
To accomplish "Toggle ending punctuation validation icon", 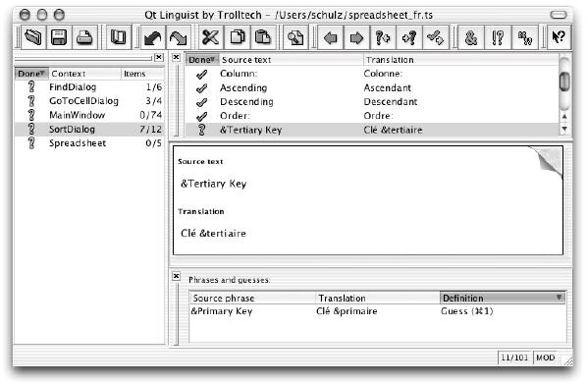I will pyautogui.click(x=498, y=37).
